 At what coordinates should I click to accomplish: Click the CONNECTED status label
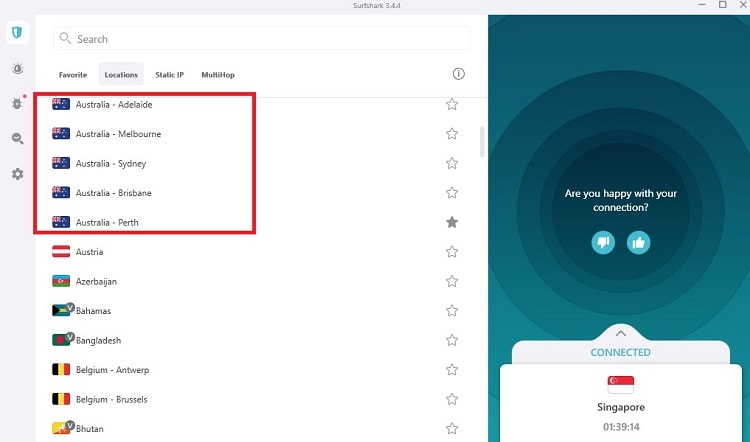pos(620,353)
